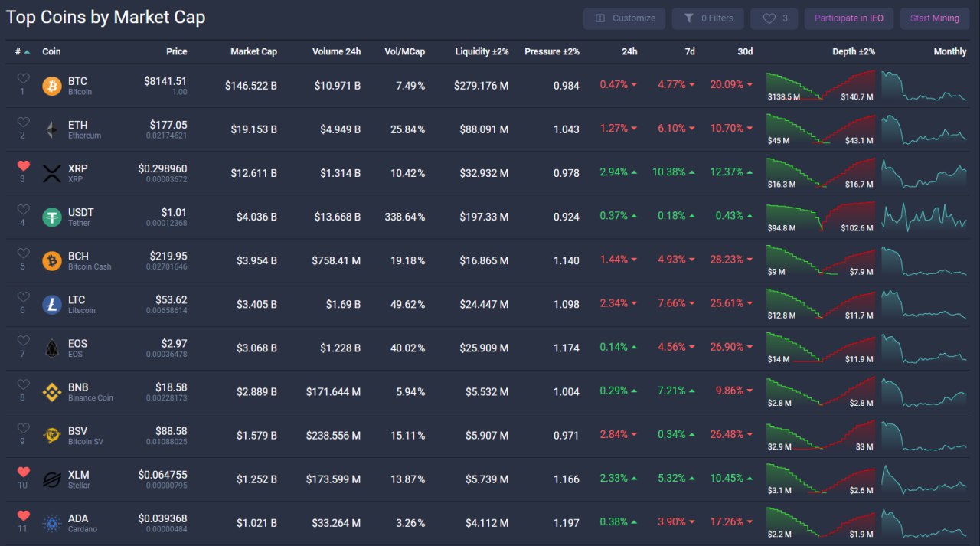
Task: Open Ethereum monthly sparkline chart
Action: [924, 129]
